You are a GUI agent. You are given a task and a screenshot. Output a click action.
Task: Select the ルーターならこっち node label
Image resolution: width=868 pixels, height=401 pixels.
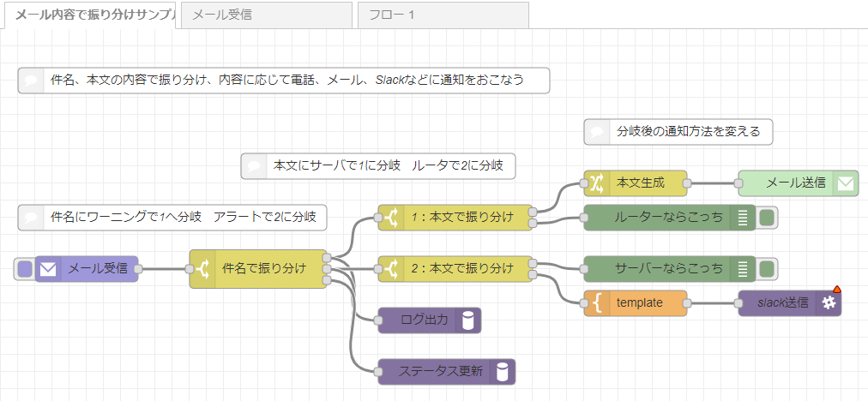point(669,218)
